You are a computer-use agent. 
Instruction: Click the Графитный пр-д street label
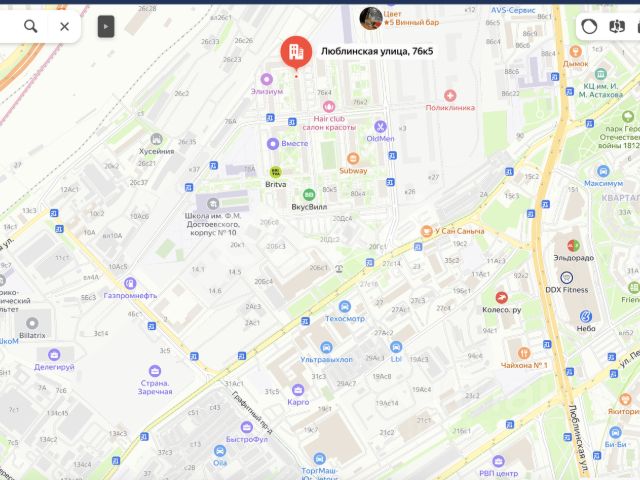tap(252, 412)
